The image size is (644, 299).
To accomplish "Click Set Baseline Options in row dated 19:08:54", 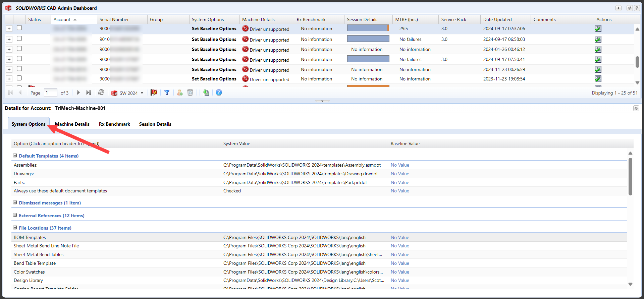I will [x=214, y=79].
